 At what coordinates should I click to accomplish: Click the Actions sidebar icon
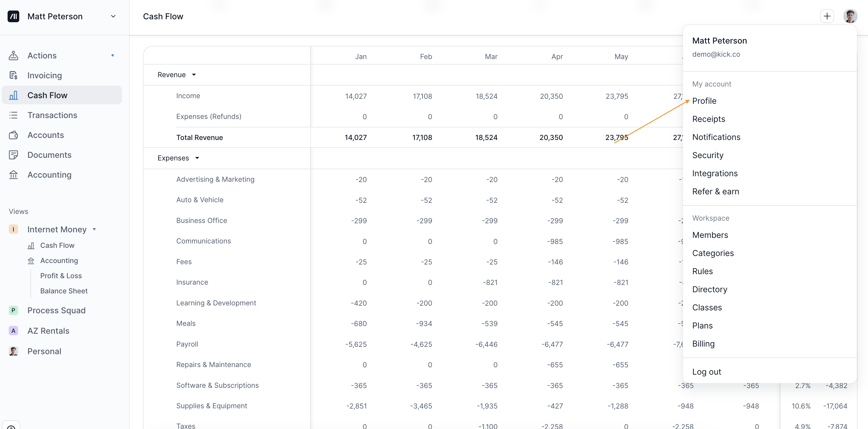pyautogui.click(x=13, y=55)
